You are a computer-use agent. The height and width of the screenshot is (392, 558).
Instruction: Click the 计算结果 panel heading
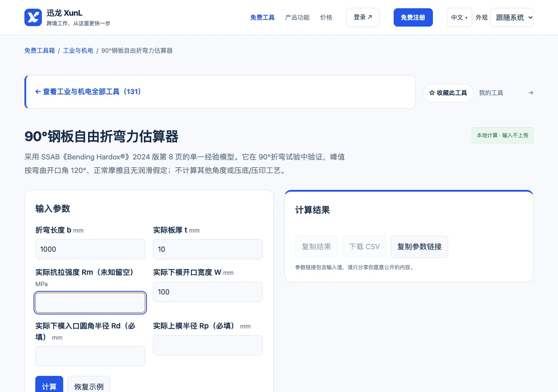point(313,210)
